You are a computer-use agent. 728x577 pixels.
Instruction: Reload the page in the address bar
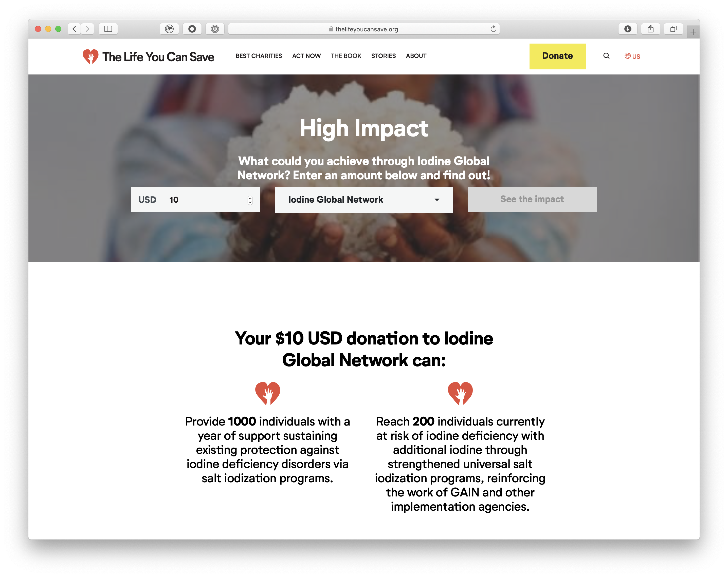pos(493,29)
